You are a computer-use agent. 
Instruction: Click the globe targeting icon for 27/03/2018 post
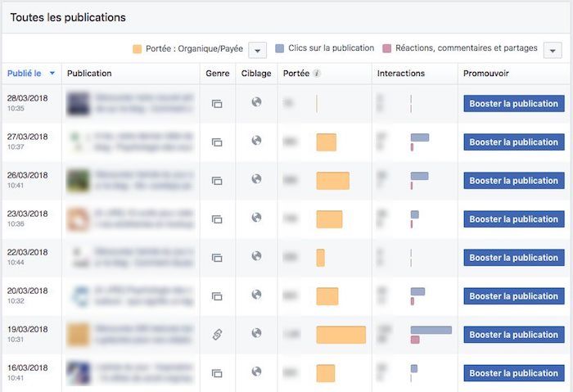(256, 141)
